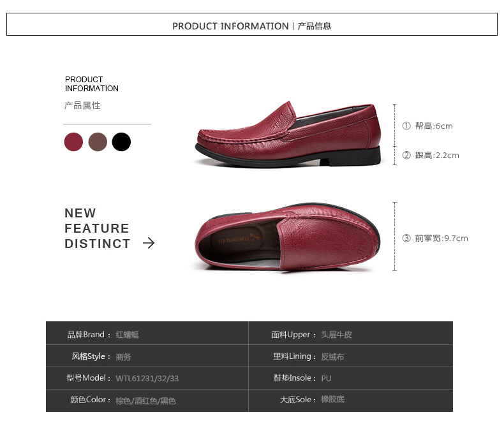The height and width of the screenshot is (438, 504).
Task: Click the circled number 3 前掌宽 marker
Action: tap(406, 238)
